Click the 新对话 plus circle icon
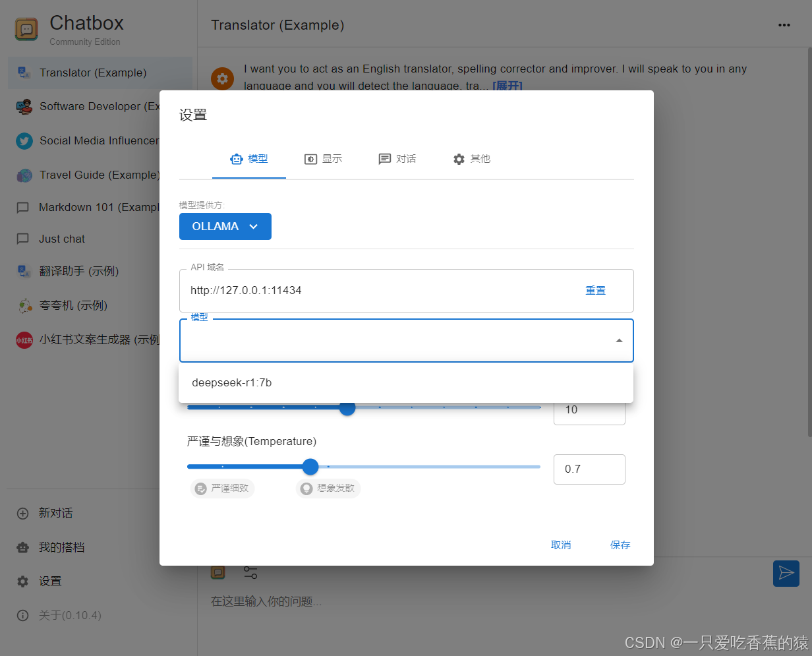This screenshot has height=656, width=812. pos(22,513)
